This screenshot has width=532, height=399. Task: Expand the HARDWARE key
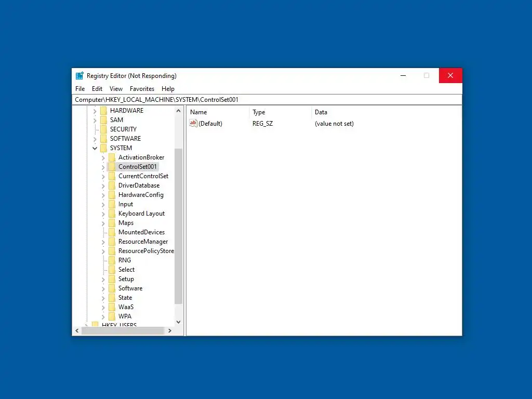[x=95, y=111]
